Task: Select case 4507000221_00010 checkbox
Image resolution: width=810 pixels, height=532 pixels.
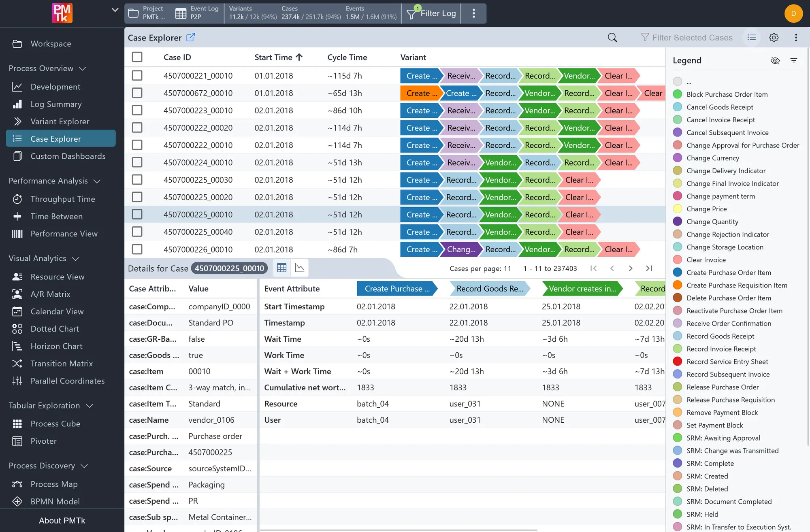Action: [x=137, y=76]
